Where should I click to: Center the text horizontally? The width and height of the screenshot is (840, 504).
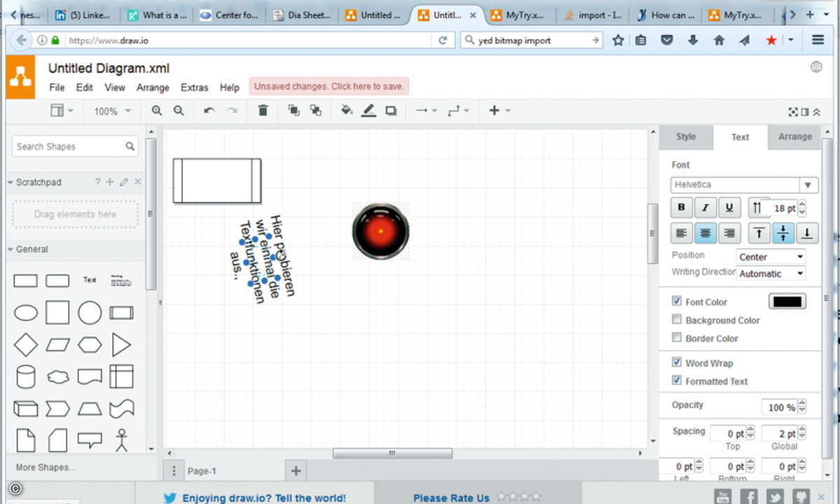click(x=706, y=233)
